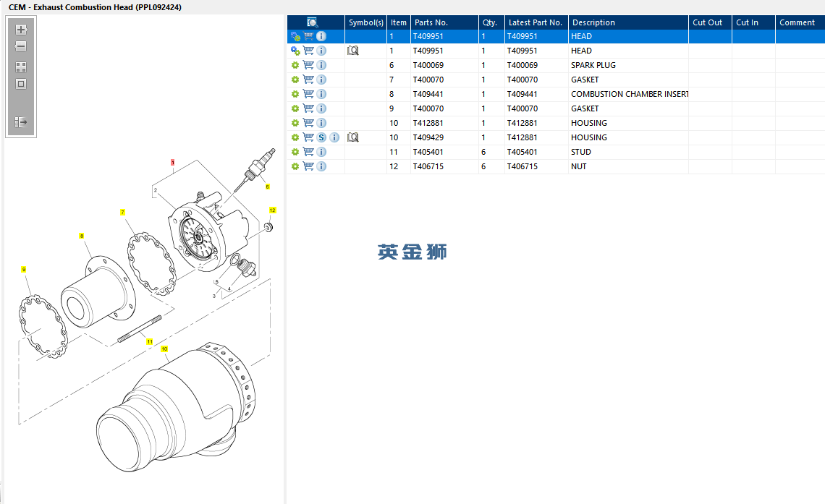The image size is (825, 504).
Task: Add item 7 GASKET to cart
Action: (308, 80)
